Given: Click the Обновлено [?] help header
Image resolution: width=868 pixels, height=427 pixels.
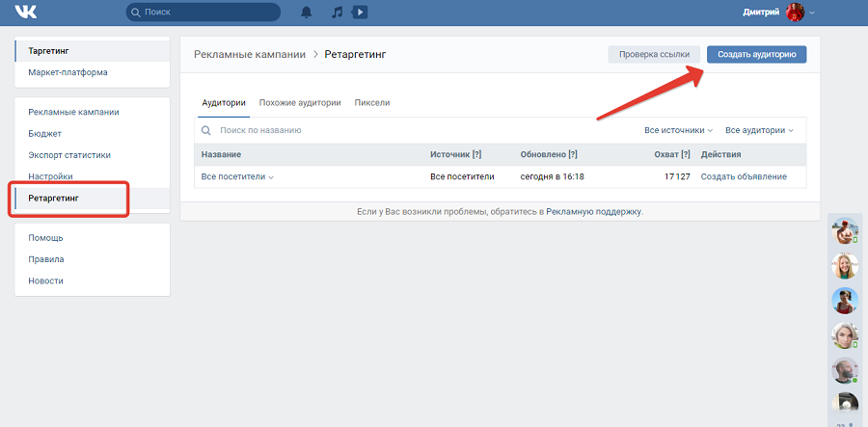Looking at the screenshot, I should tap(549, 155).
